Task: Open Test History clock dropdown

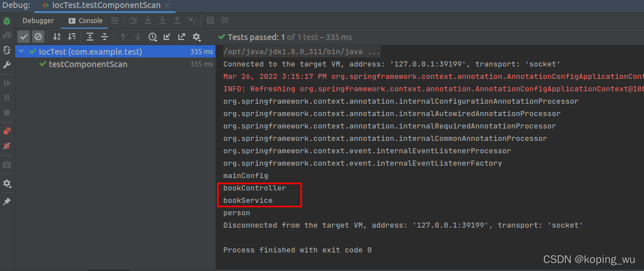Action: point(153,37)
